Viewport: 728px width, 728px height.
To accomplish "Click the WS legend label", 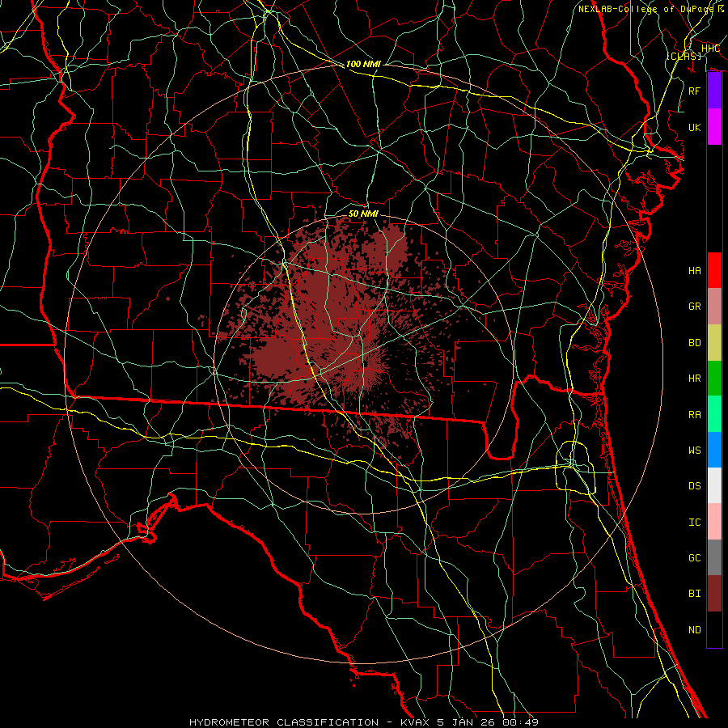I will 695,451.
